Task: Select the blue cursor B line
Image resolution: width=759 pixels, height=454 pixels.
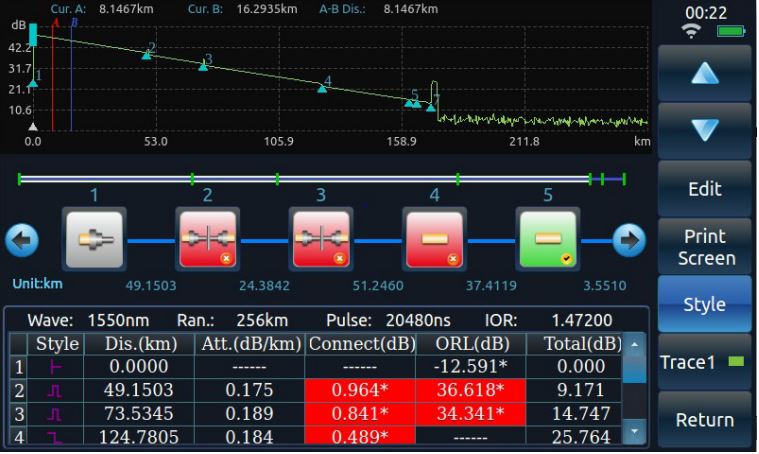Action: point(71,77)
